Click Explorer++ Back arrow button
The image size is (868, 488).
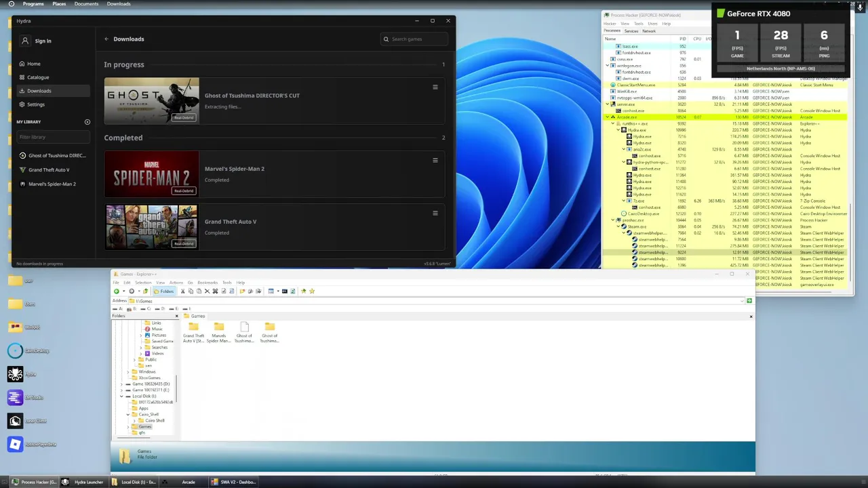[117, 291]
